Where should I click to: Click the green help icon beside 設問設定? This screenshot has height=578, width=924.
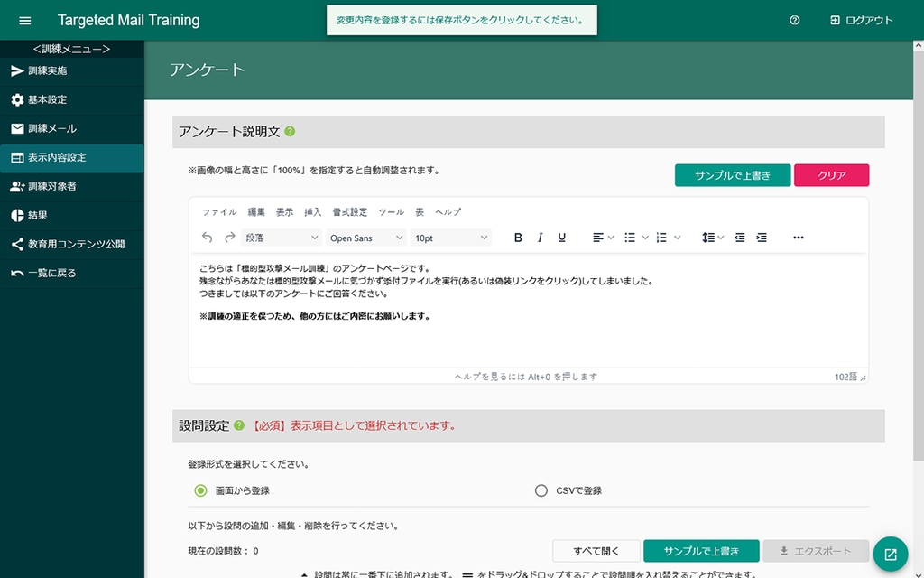(x=238, y=425)
